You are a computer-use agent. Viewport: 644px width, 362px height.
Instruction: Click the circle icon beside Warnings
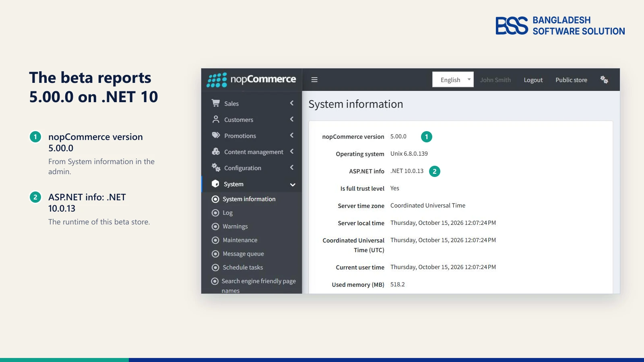click(x=215, y=226)
